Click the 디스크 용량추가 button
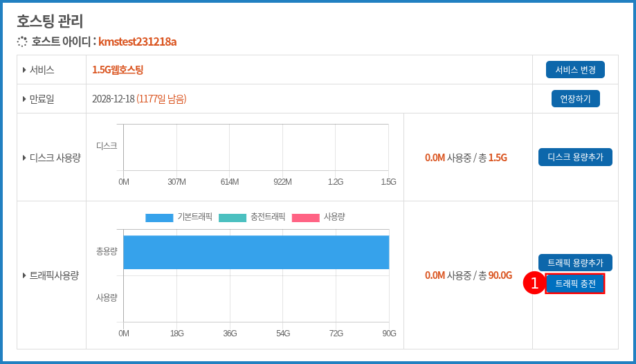Image resolution: width=636 pixels, height=364 pixels. pyautogui.click(x=575, y=157)
